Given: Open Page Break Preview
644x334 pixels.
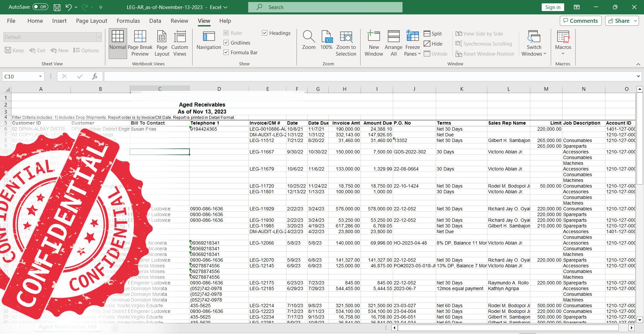Looking at the screenshot, I should tap(140, 44).
